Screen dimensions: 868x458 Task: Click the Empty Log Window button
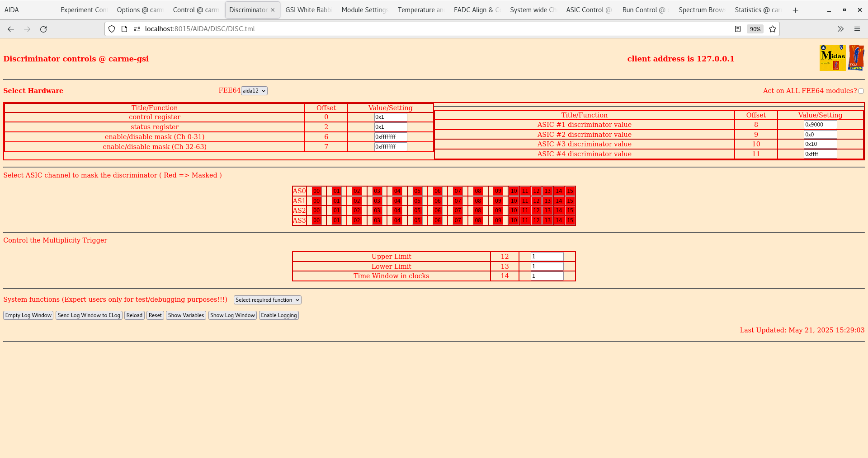tap(28, 315)
